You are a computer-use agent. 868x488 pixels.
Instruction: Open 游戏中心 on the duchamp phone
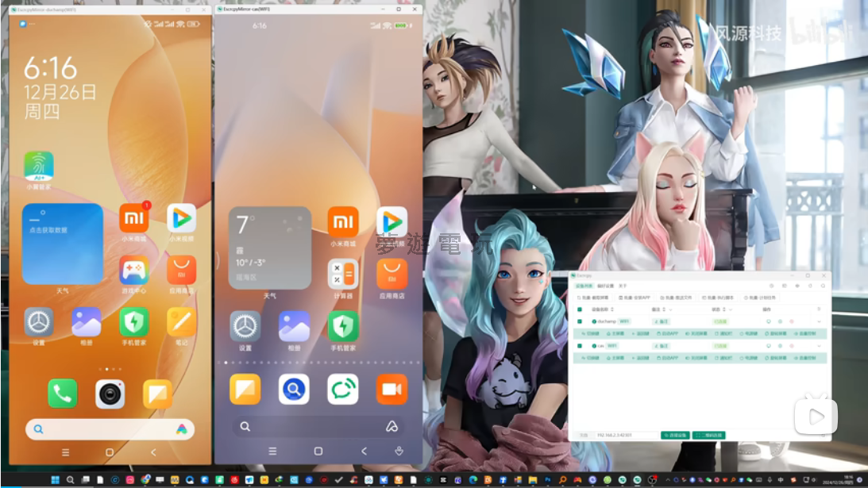[x=134, y=270]
